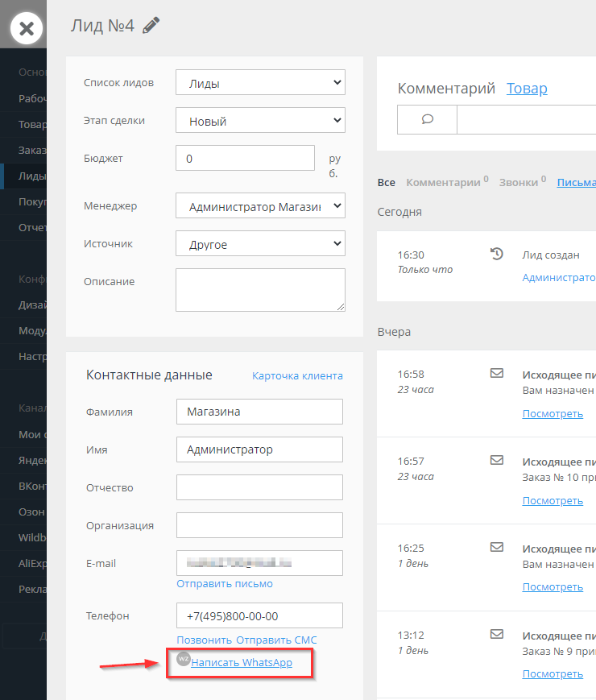
Task: Open the lead list dropdown
Action: tap(260, 83)
